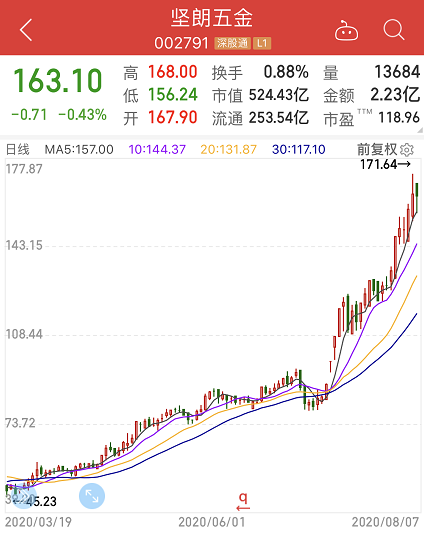Tap the purple MA10 144.37 label
This screenshot has width=424, height=533.
157,150
